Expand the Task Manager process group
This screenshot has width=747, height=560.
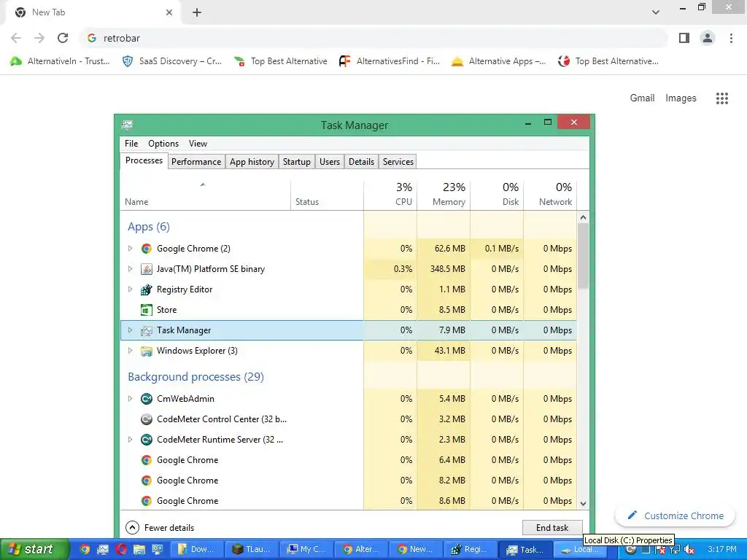coord(130,330)
